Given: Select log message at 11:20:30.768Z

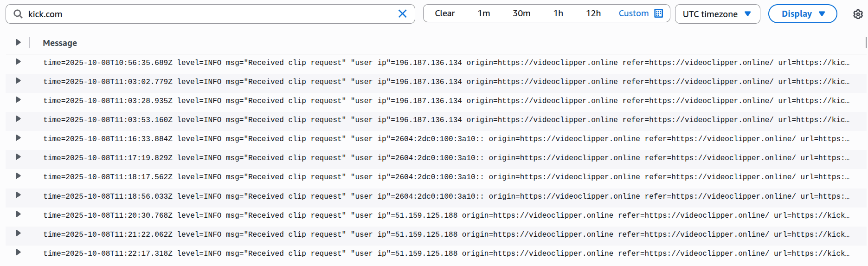Looking at the screenshot, I should tap(446, 215).
